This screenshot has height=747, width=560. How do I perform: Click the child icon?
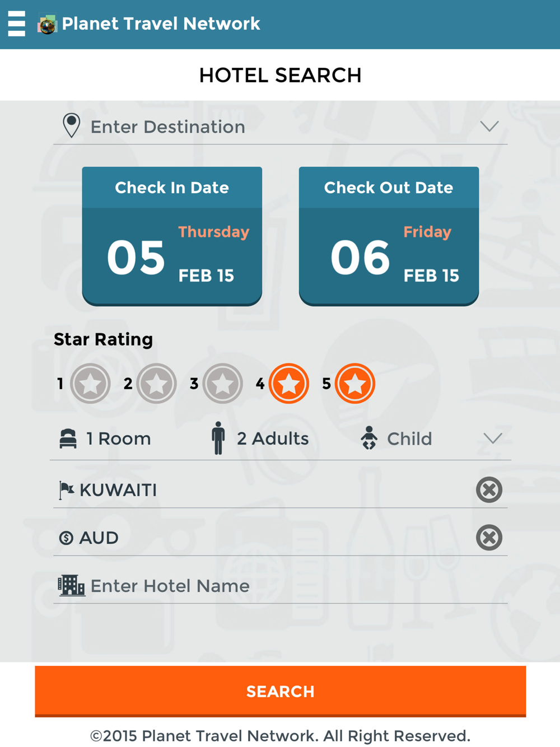click(x=369, y=438)
